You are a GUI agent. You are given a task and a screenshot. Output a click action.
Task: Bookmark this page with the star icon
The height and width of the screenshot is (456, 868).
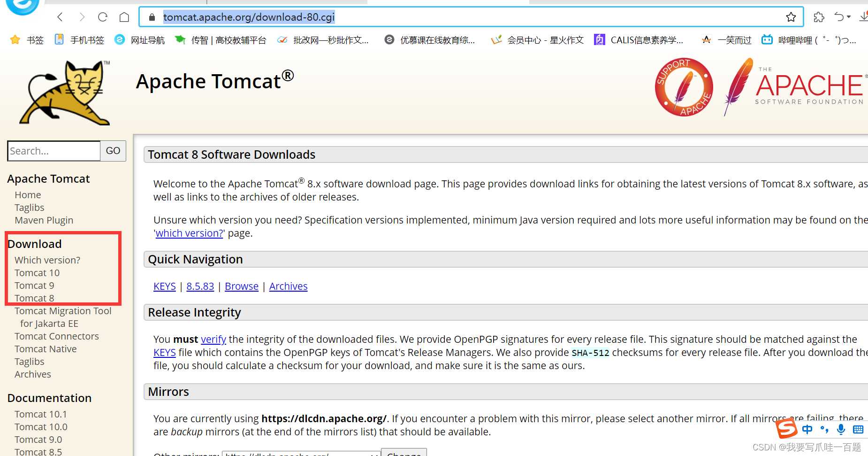click(x=791, y=17)
